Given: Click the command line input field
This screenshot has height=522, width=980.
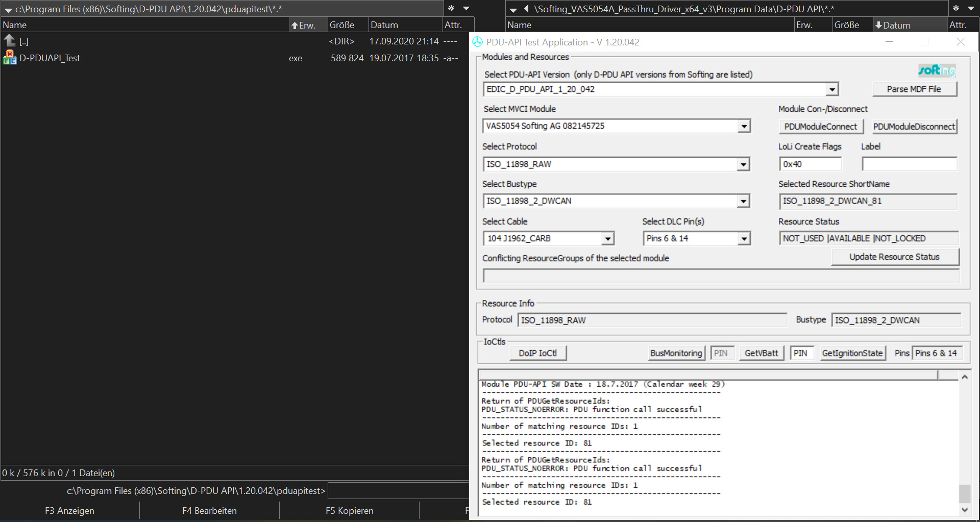Looking at the screenshot, I should tap(398, 490).
